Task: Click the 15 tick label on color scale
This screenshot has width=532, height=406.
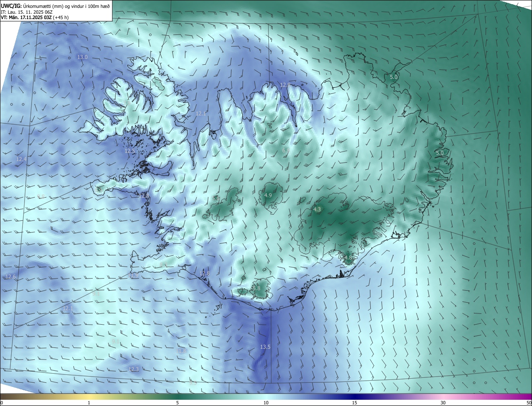Action: click(355, 403)
